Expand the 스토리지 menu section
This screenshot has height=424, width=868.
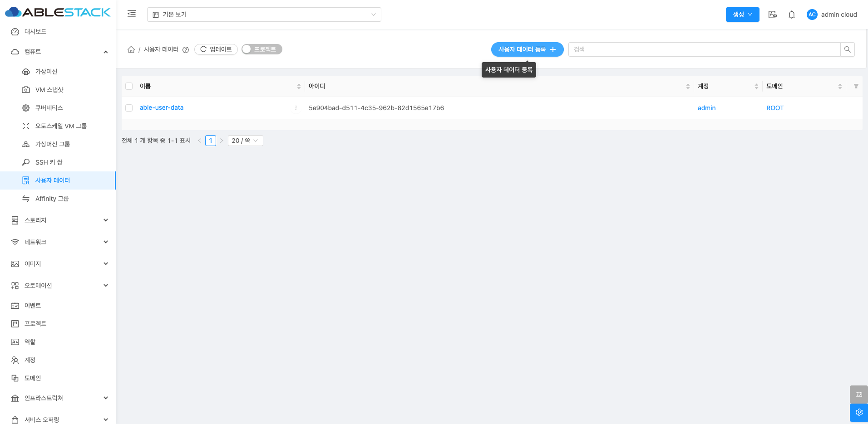58,220
